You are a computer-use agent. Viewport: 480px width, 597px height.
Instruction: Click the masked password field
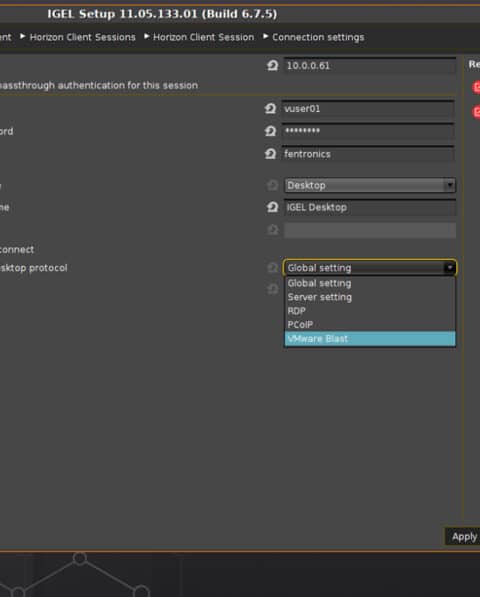click(368, 131)
